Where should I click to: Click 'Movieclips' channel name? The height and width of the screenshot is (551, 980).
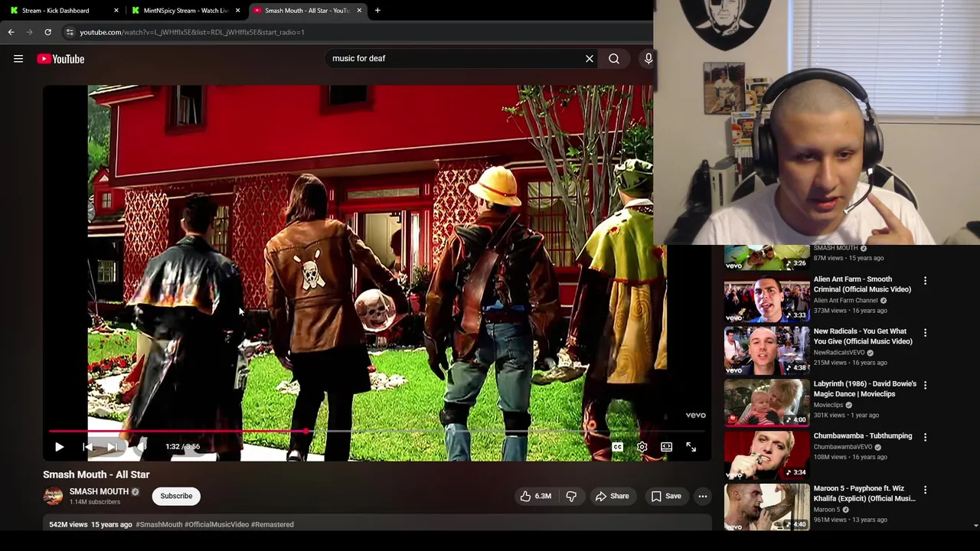828,405
